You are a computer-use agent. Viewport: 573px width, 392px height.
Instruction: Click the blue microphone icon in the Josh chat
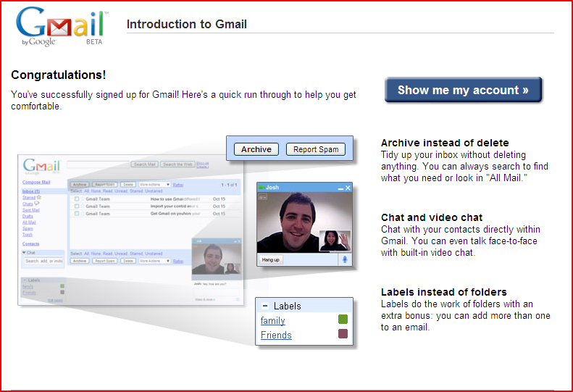point(345,259)
